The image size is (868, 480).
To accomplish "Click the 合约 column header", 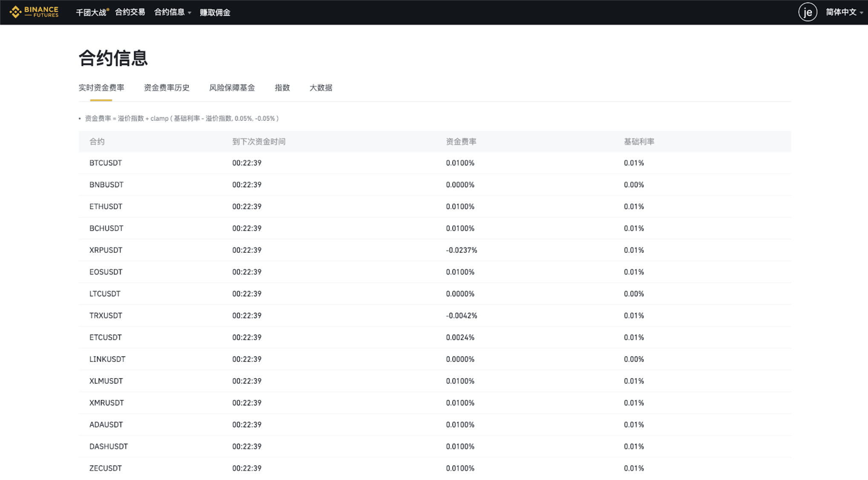I will click(x=97, y=142).
